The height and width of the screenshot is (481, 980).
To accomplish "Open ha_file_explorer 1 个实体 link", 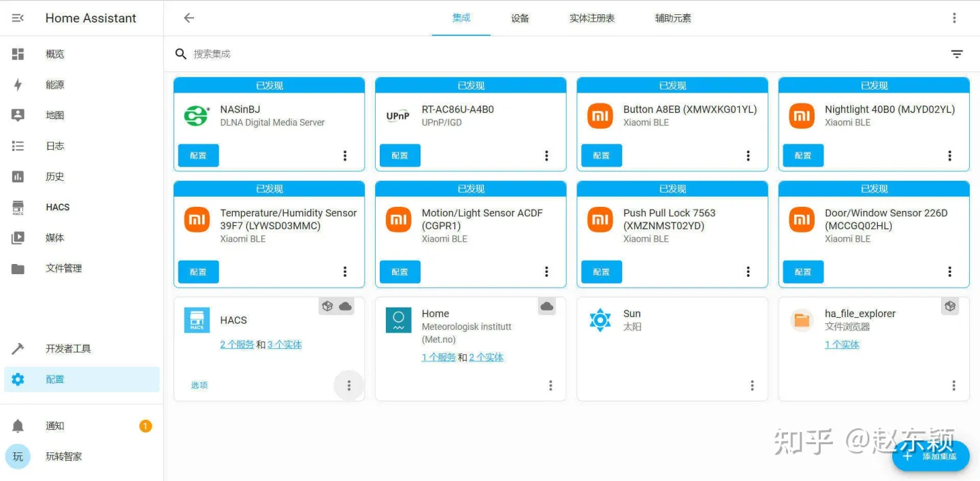I will coord(842,345).
